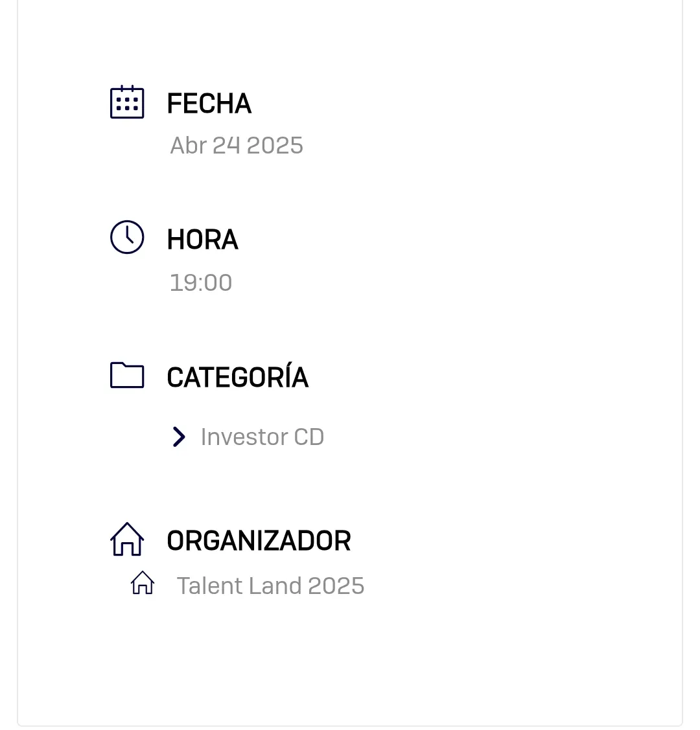
Task: Click the word Talent in the organizer name
Action: click(x=209, y=586)
